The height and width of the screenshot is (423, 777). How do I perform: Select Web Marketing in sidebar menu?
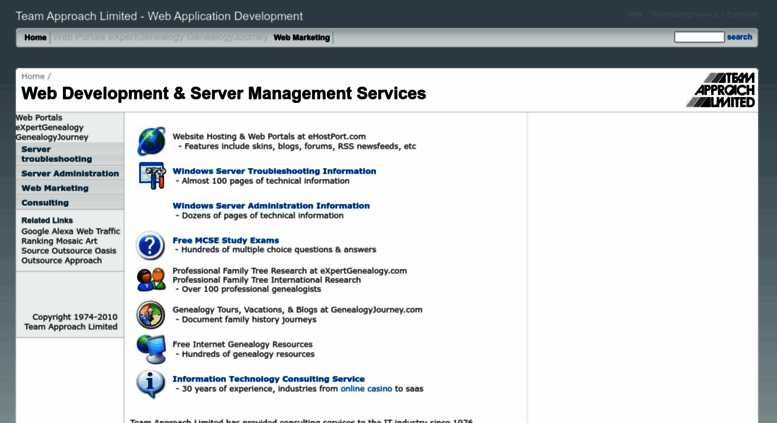70,188
